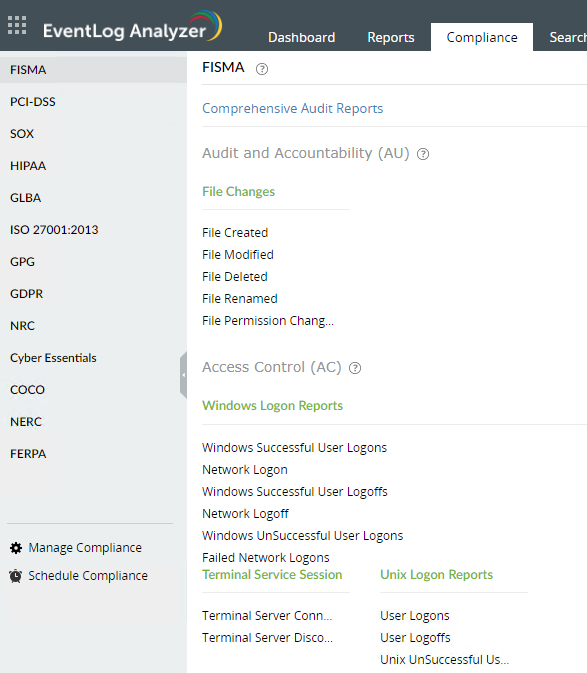Viewport: 587px width, 673px height.
Task: Open the File Modified report
Action: pyautogui.click(x=238, y=255)
